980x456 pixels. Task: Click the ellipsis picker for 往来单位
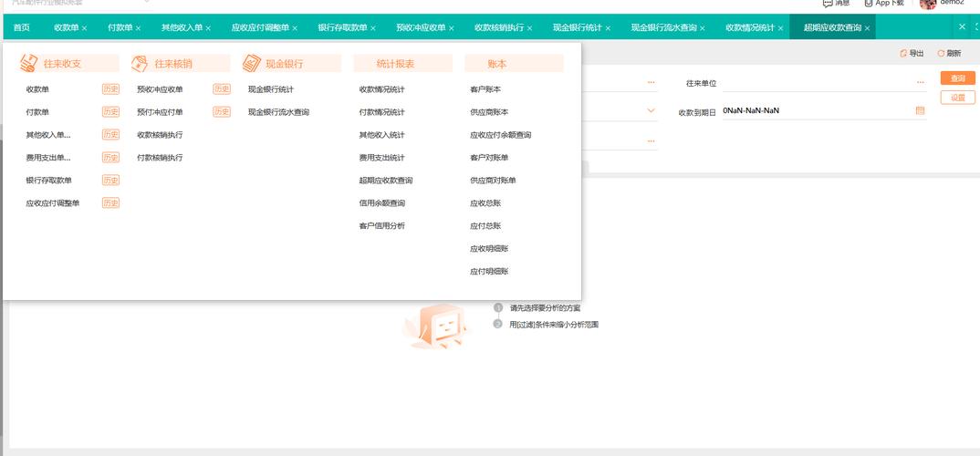921,82
